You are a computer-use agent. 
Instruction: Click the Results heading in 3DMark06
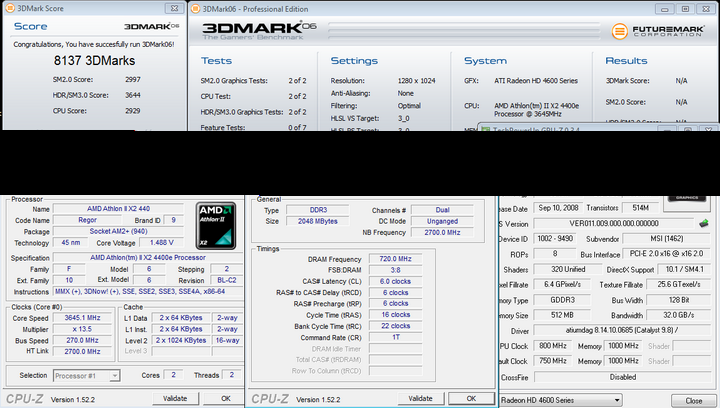pos(626,61)
